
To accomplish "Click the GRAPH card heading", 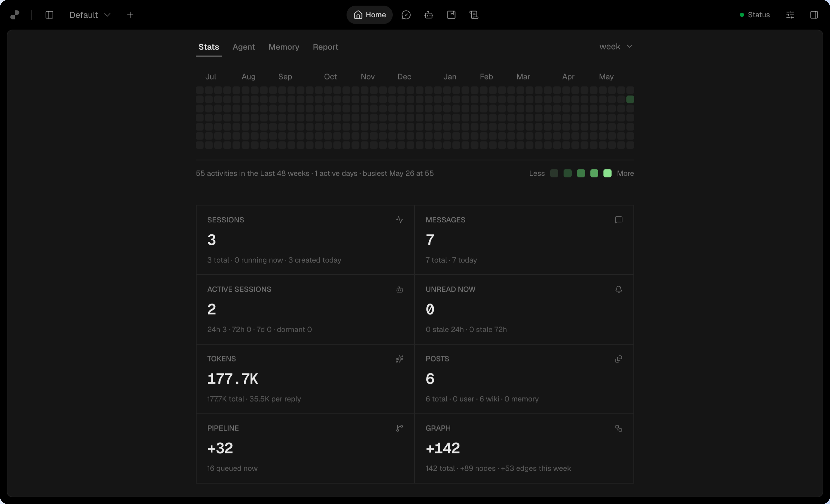I will [438, 428].
